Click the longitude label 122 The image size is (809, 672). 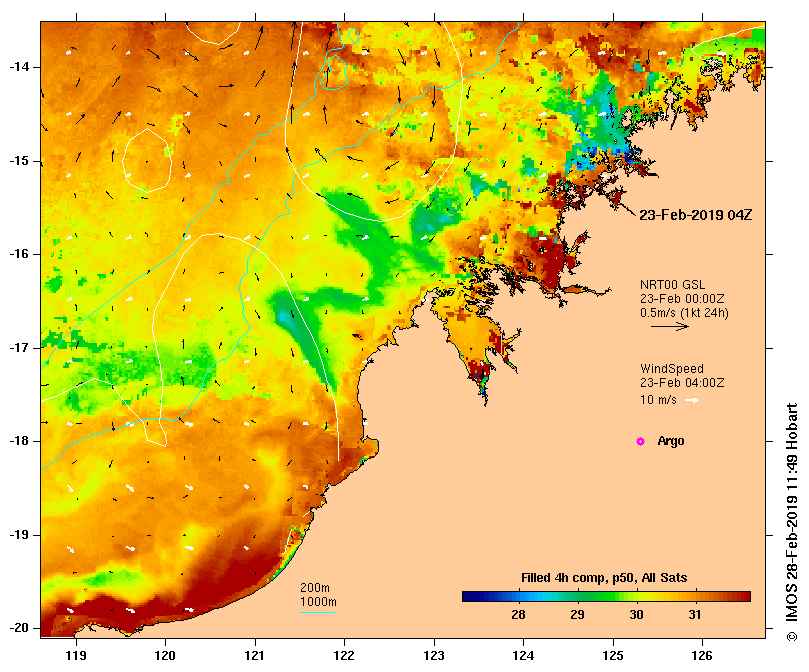click(344, 656)
